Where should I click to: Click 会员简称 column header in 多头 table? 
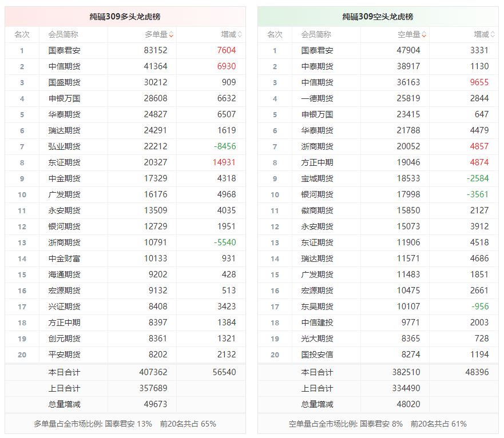tap(64, 35)
